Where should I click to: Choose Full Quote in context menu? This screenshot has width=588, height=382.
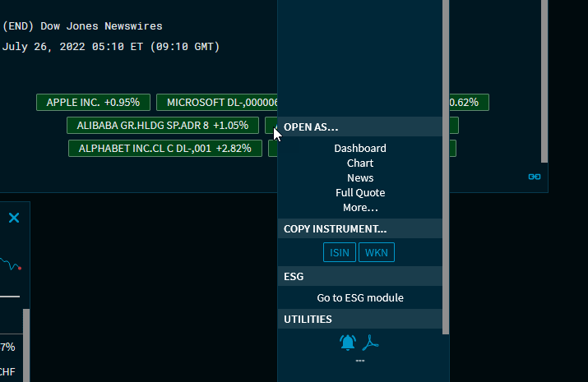[x=359, y=193]
